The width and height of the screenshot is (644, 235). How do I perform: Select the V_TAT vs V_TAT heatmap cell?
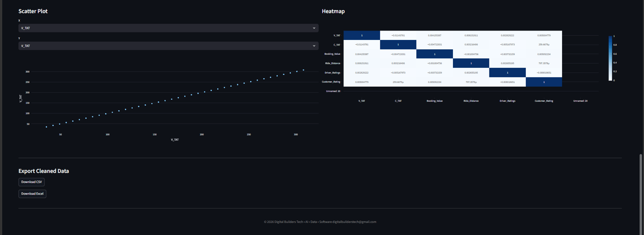(361, 35)
